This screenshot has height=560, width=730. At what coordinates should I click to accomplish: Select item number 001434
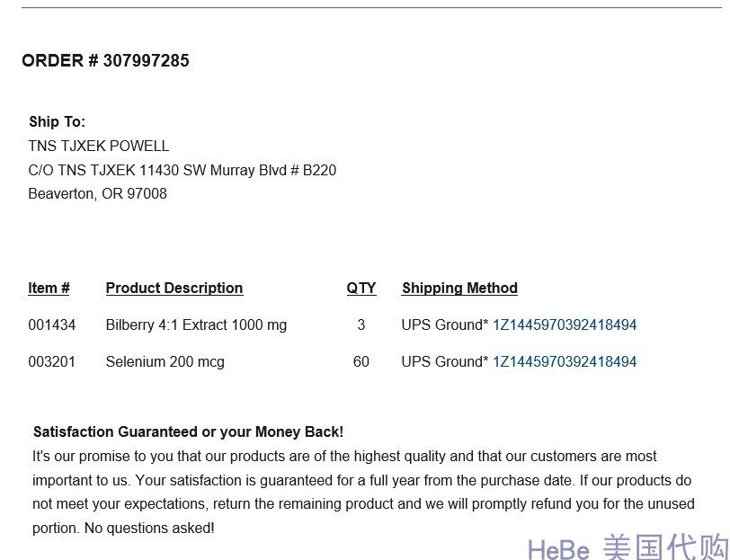(52, 324)
